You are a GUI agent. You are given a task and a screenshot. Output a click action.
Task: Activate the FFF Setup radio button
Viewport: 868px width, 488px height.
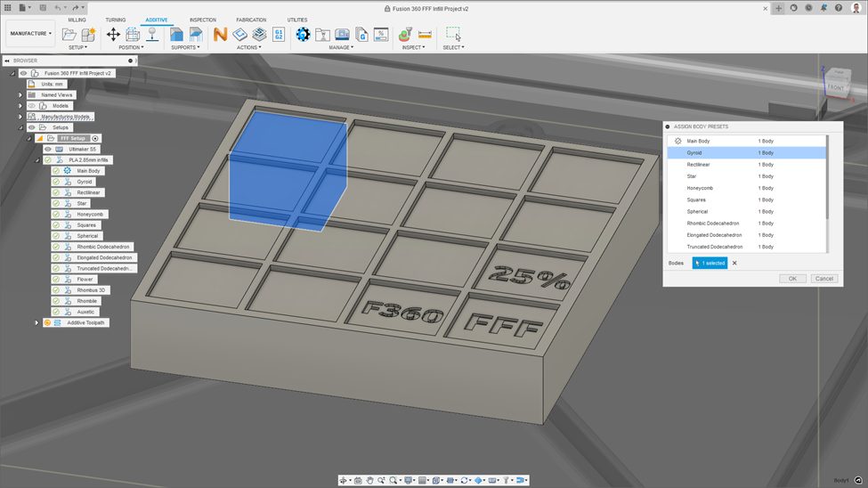(x=96, y=138)
